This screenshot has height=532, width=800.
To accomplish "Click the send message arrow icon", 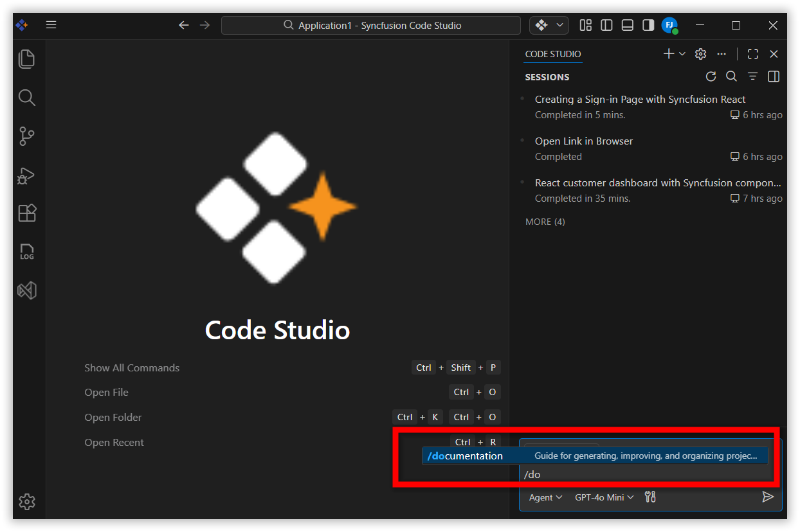I will point(767,497).
